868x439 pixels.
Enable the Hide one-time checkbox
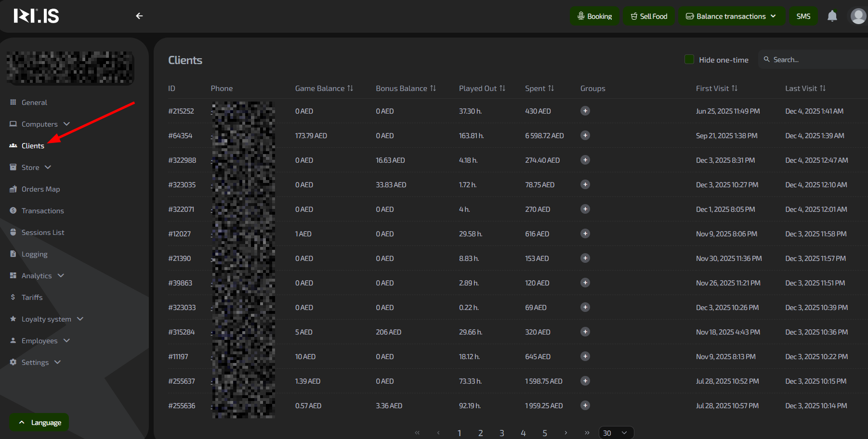(x=689, y=60)
